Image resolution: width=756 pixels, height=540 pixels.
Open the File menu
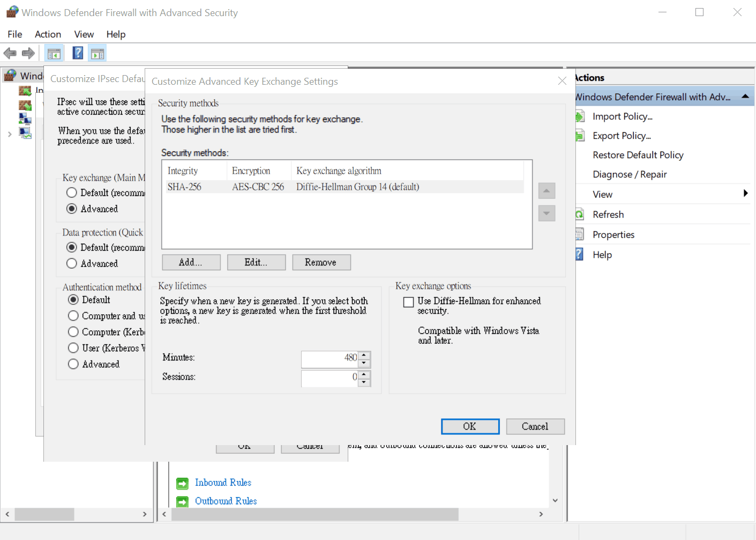15,34
